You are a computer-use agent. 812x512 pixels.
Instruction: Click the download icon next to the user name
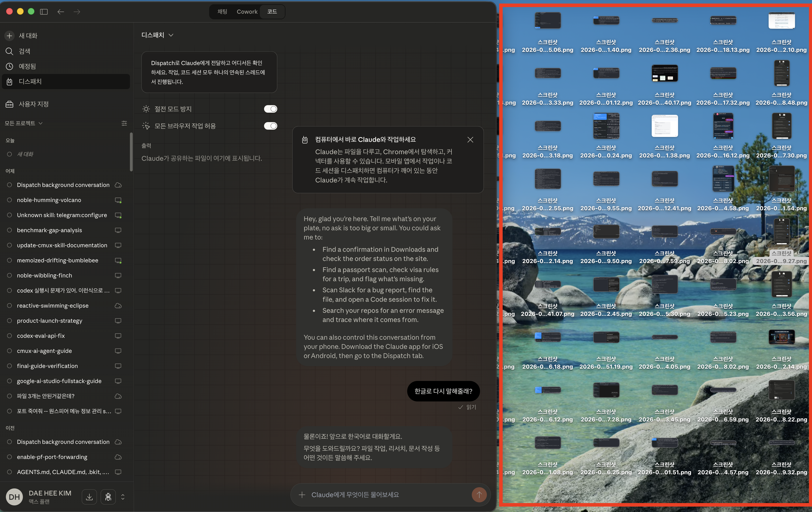pos(89,497)
